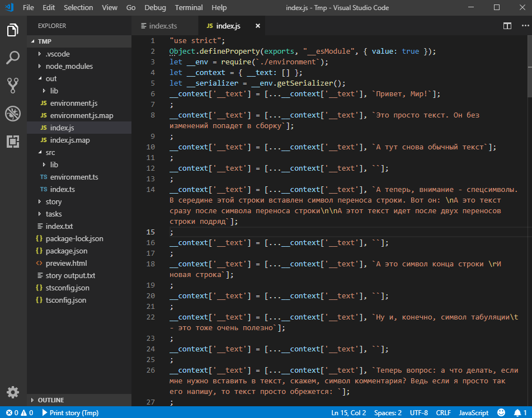Collapse the out folder
This screenshot has width=532, height=418.
click(x=50, y=78)
